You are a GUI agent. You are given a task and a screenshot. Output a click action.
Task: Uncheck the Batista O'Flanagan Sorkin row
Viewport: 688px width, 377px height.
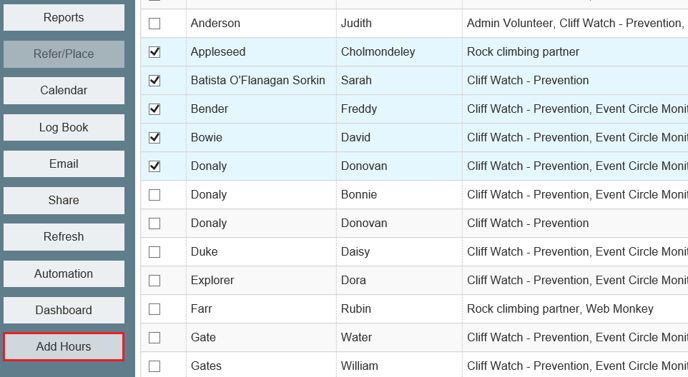[154, 80]
